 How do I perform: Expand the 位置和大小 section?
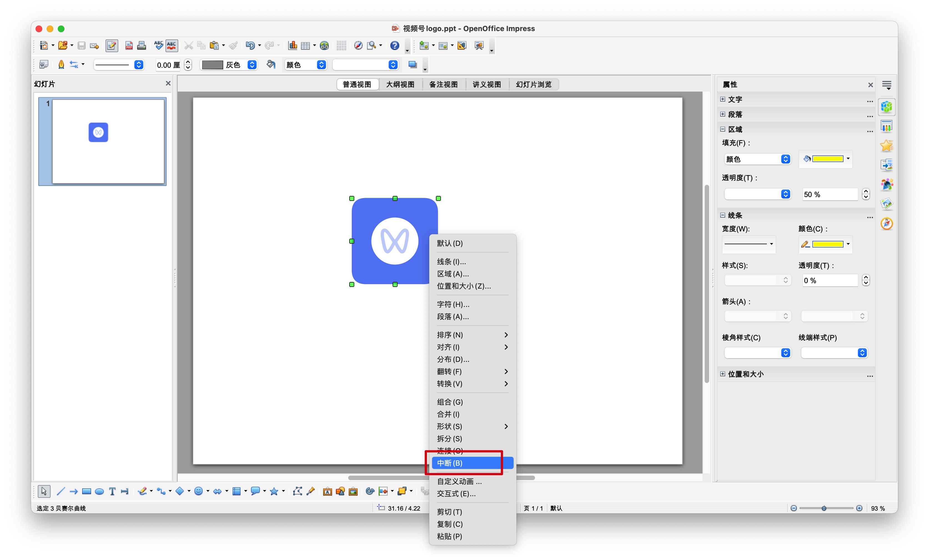[x=722, y=374]
